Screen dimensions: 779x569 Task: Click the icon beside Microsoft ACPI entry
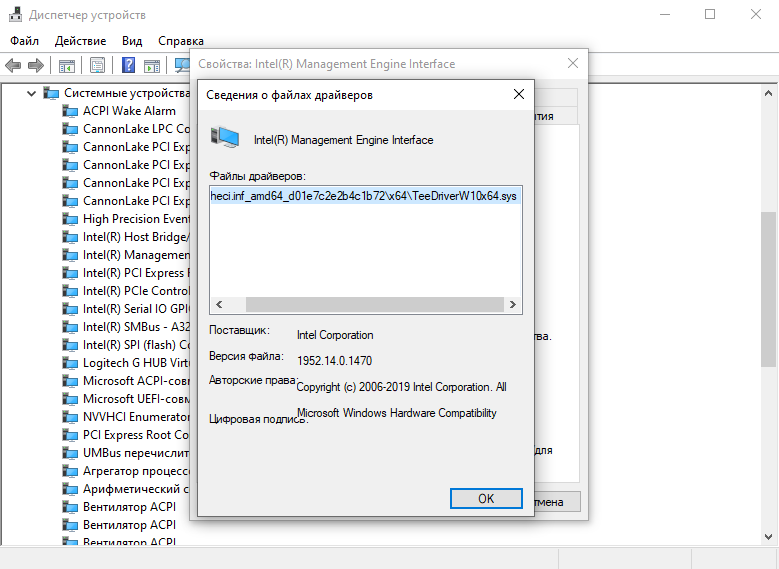[70, 381]
